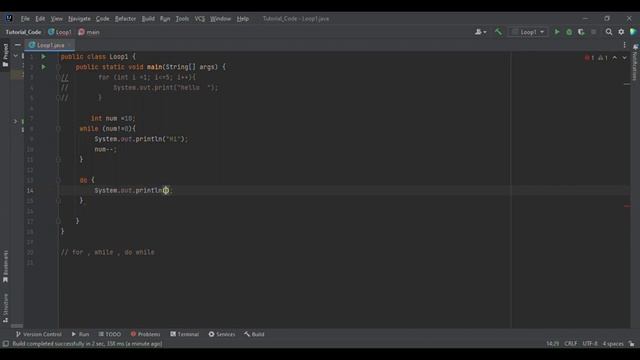Open editor tab options three-dot icon

624,45
